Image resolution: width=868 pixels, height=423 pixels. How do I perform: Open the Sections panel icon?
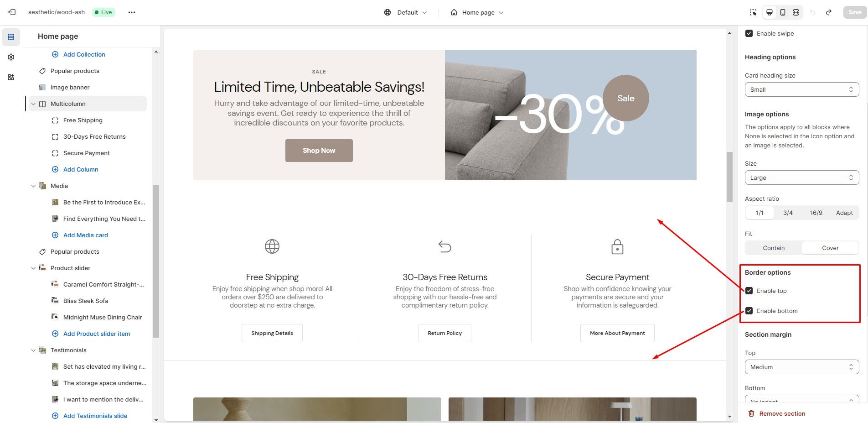click(11, 37)
